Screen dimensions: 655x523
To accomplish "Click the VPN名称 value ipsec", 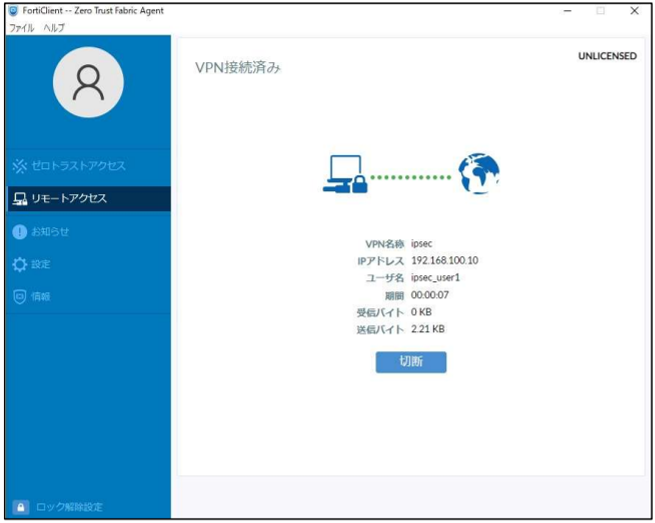I will coord(422,243).
